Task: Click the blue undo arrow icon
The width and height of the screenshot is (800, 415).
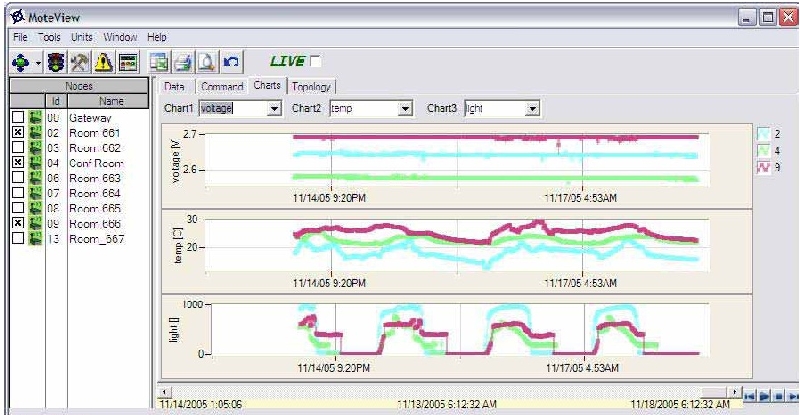Action: click(229, 62)
